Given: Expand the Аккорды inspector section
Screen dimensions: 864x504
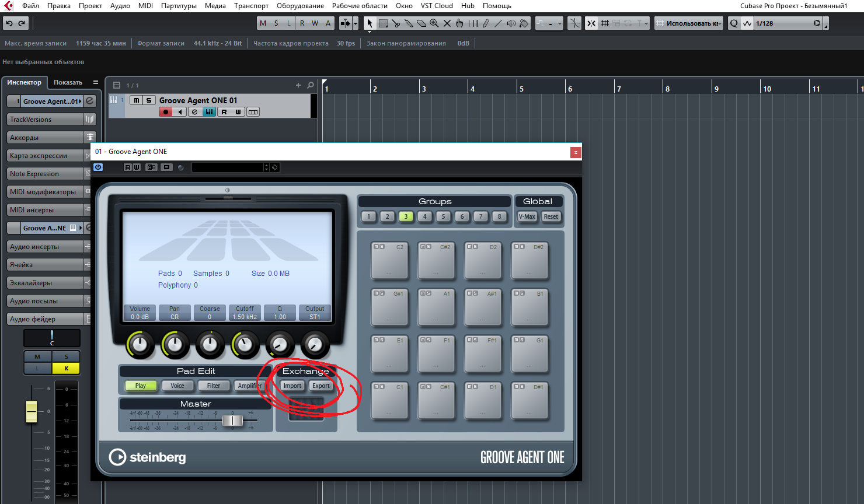Looking at the screenshot, I should coord(45,138).
